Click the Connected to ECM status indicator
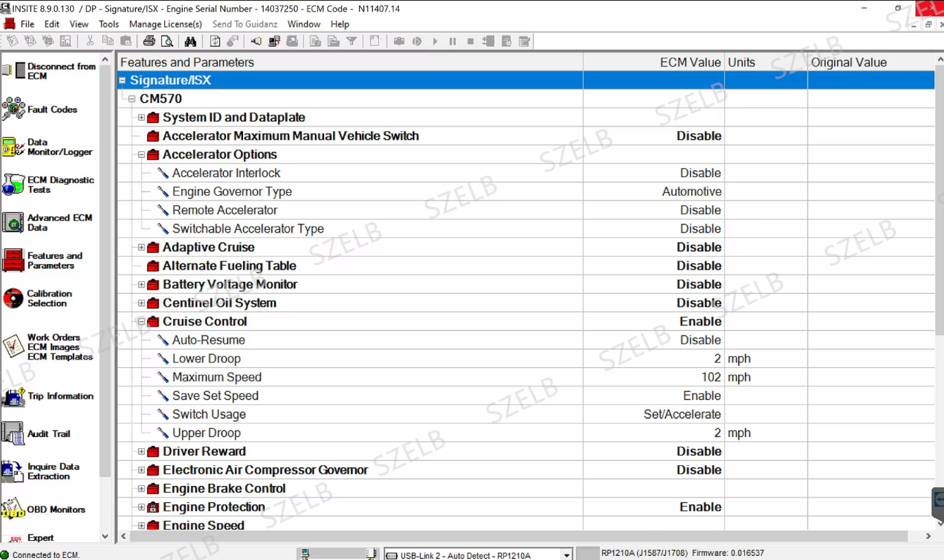Viewport: 944px width, 560px height. click(41, 555)
